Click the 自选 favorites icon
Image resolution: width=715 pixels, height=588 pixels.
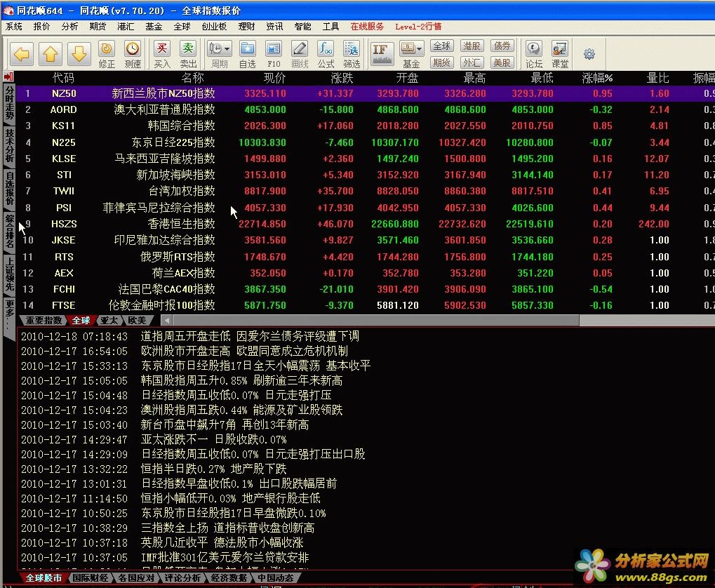(248, 54)
